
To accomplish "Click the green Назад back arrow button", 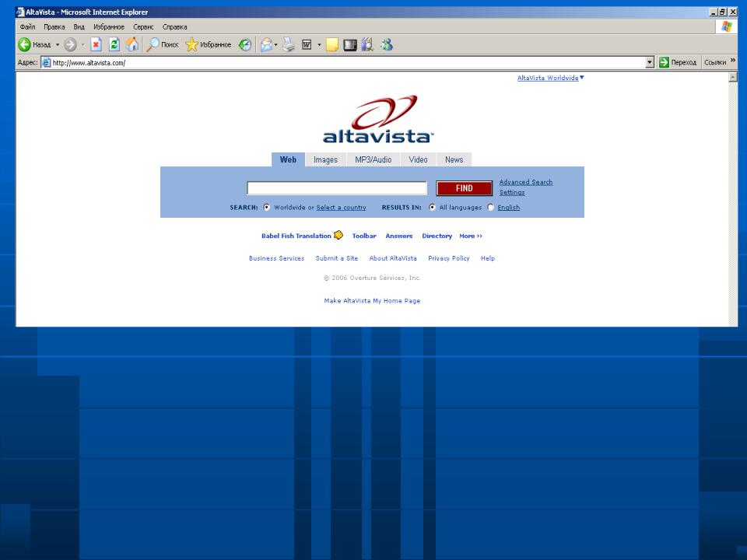I will click(34, 45).
